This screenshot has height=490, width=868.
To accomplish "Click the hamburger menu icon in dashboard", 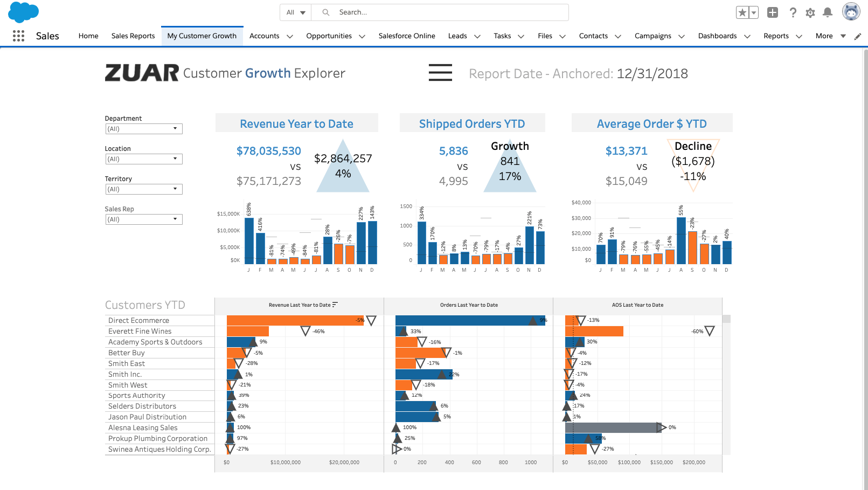I will [x=440, y=73].
